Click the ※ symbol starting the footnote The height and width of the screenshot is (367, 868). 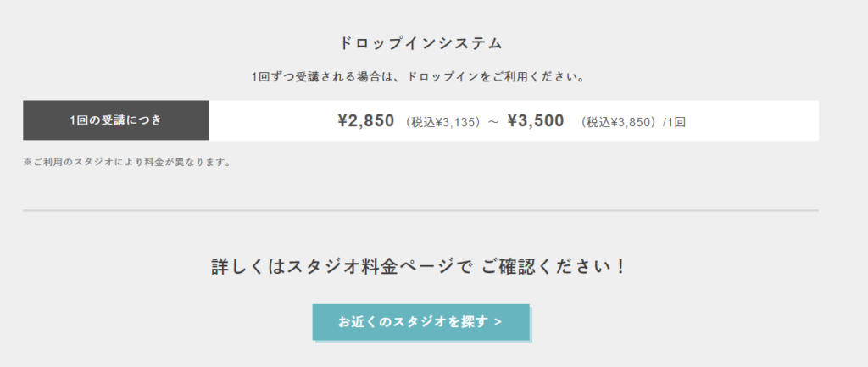pos(27,162)
